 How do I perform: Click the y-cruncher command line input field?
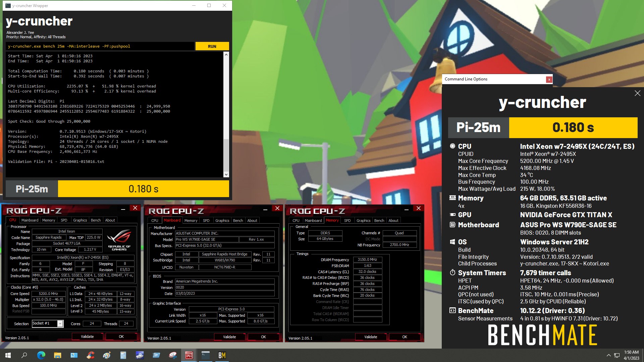click(100, 46)
